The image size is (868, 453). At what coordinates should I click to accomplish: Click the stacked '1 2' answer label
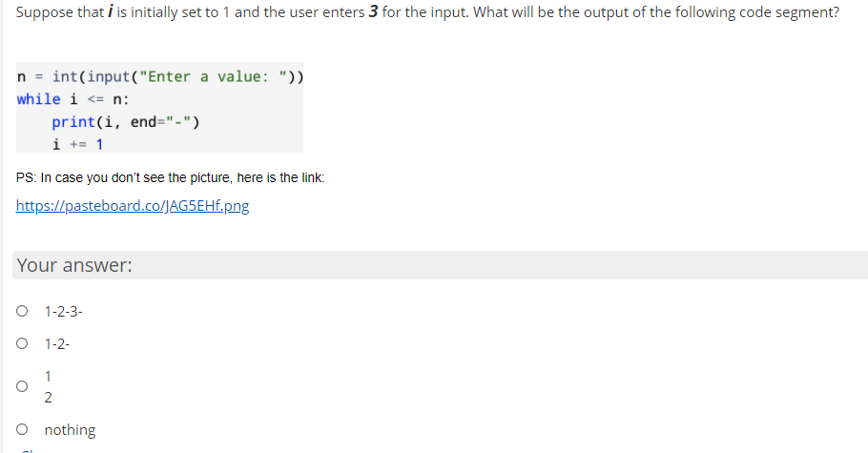(48, 386)
